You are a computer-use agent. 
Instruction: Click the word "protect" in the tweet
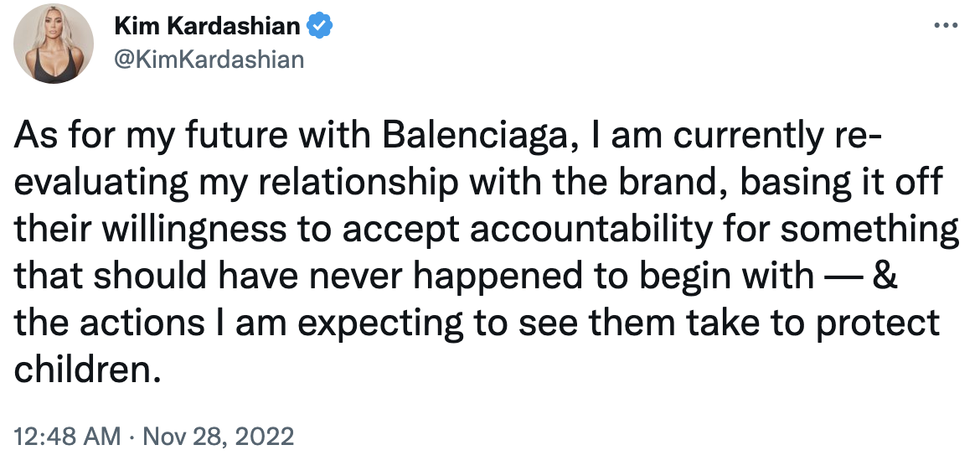878,323
